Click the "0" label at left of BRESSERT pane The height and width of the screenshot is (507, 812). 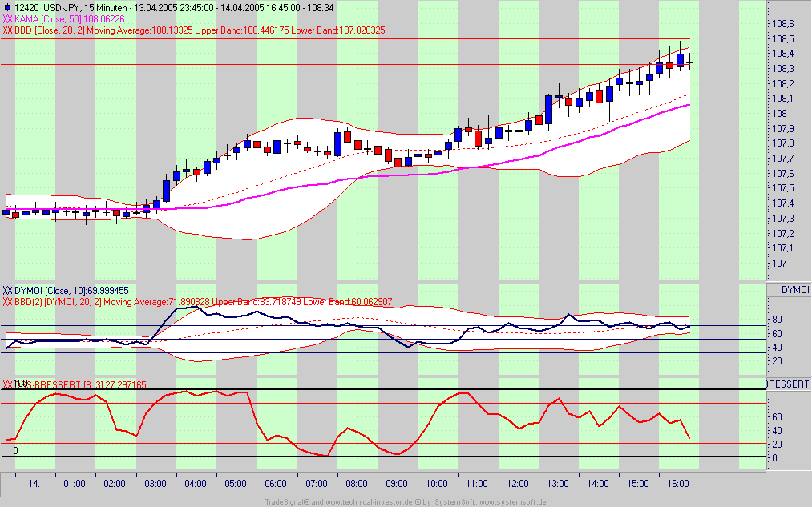click(x=15, y=451)
